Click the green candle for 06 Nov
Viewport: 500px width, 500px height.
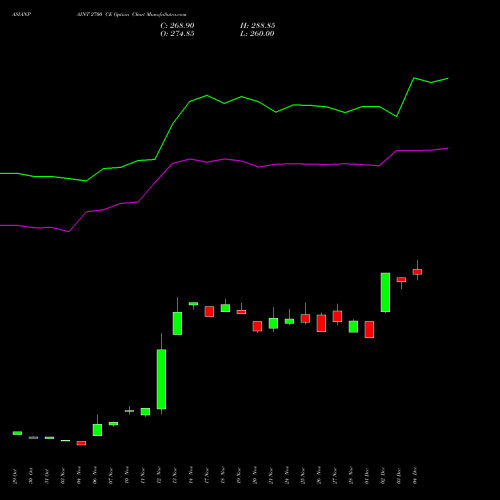[x=97, y=429]
